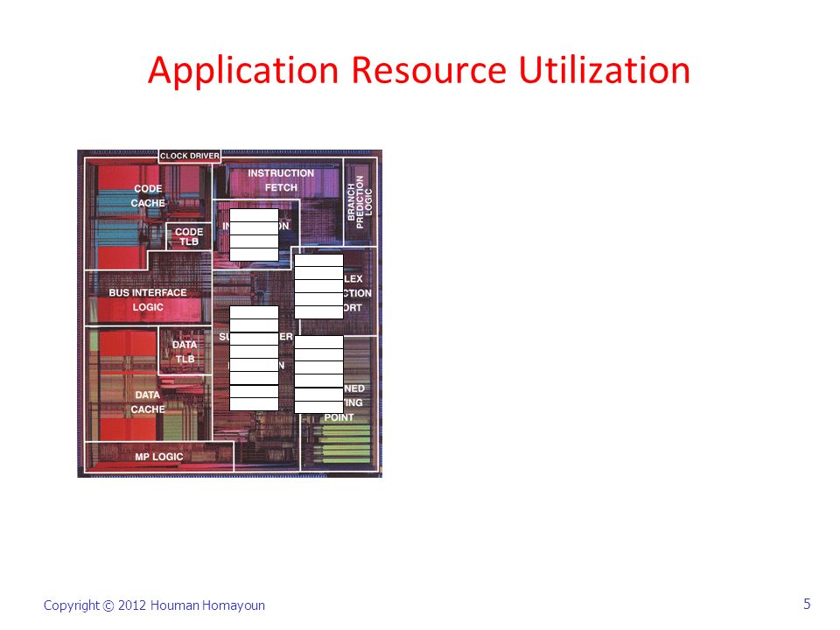
Task: Click the CODE CACHE block label
Action: tap(148, 196)
